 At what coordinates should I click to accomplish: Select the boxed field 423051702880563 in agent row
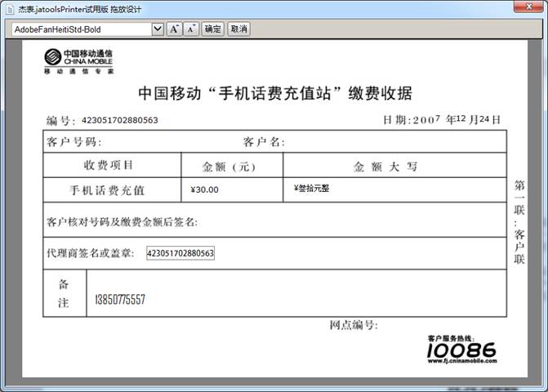(180, 253)
